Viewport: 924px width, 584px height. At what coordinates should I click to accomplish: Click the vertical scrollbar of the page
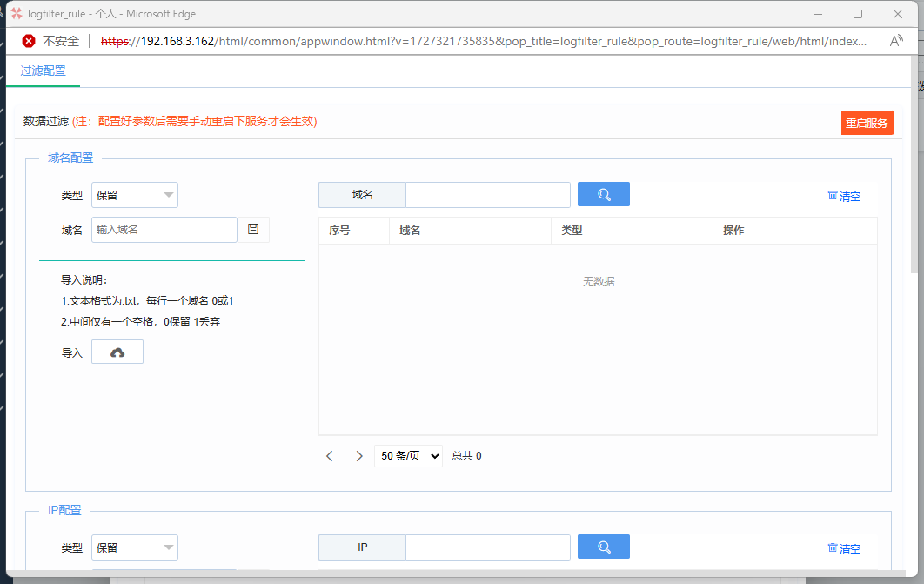(x=914, y=164)
